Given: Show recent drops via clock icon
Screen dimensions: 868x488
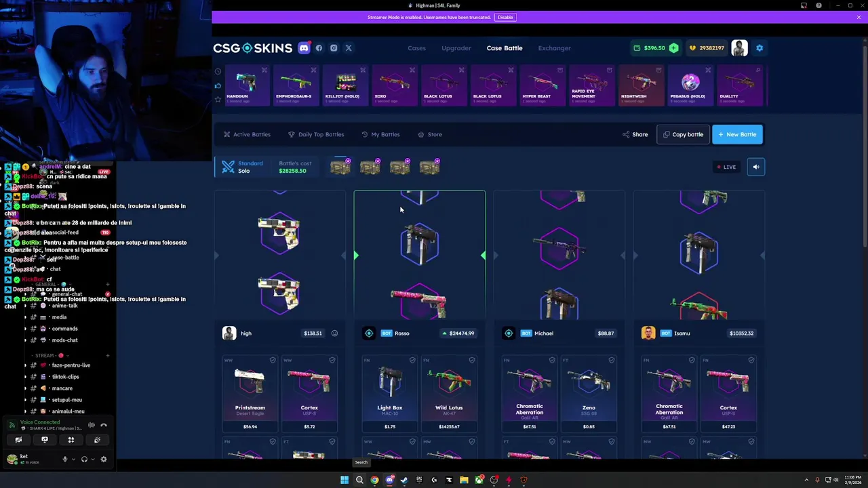Looking at the screenshot, I should pyautogui.click(x=218, y=71).
